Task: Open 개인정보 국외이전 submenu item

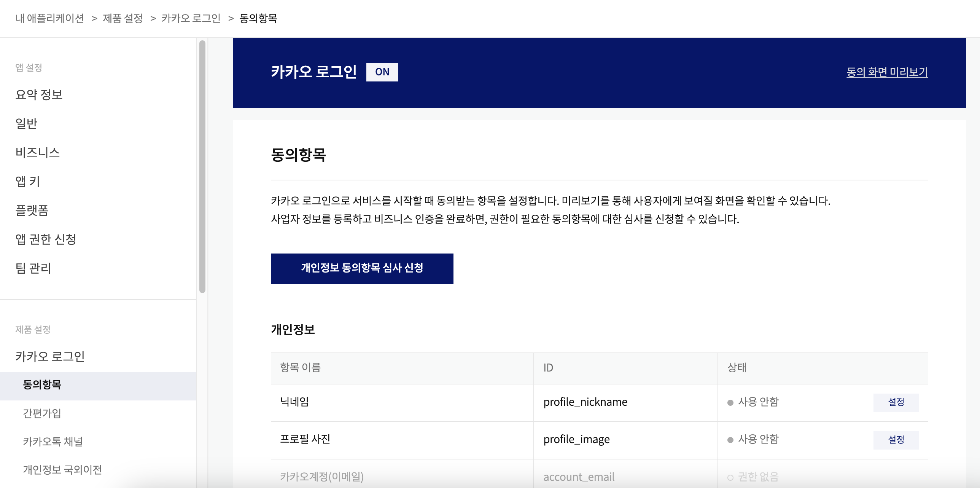Action: [x=62, y=470]
